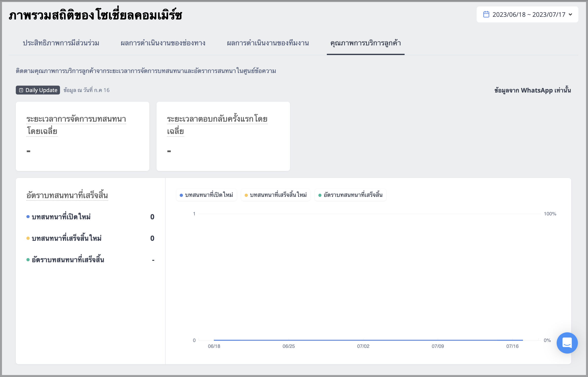Click ระยะเวลาตอบกลับครั้งแรกโดยเฉลี่ย card title
Viewport: 588px width, 377px height.
tap(217, 125)
